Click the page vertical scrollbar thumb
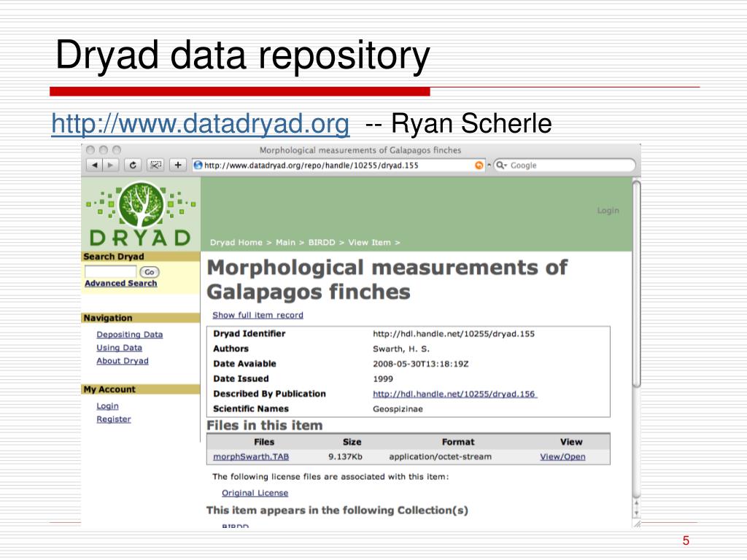Image resolution: width=747 pixels, height=560 pixels. (x=636, y=284)
